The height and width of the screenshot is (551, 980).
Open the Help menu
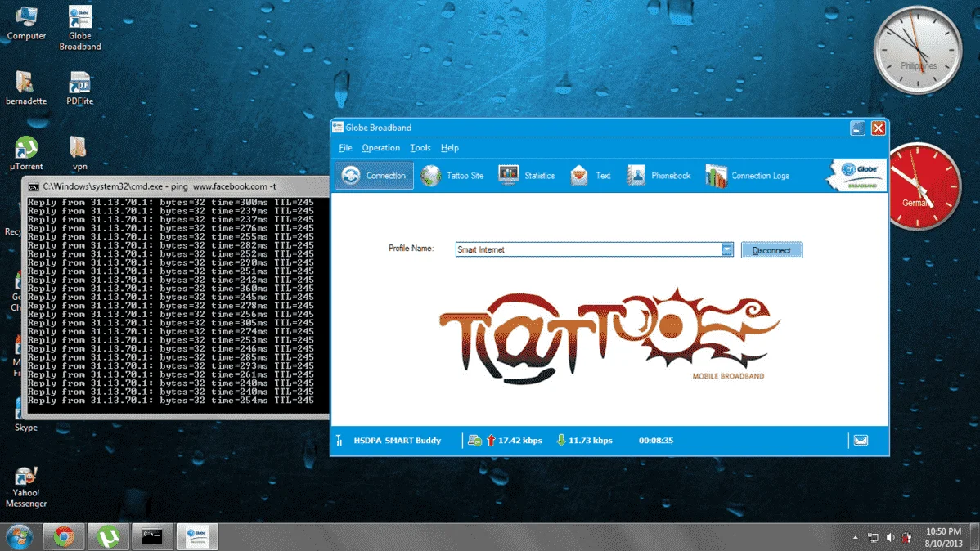[449, 148]
